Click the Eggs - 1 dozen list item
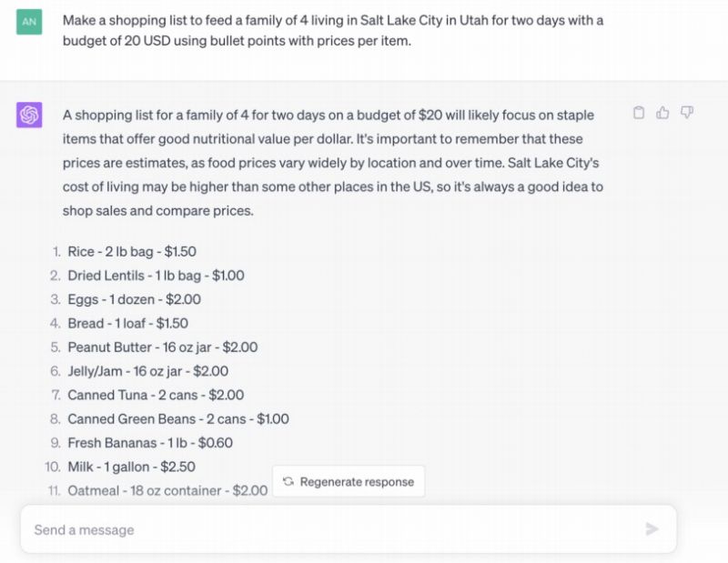Image resolution: width=728 pixels, height=563 pixels. pos(134,299)
